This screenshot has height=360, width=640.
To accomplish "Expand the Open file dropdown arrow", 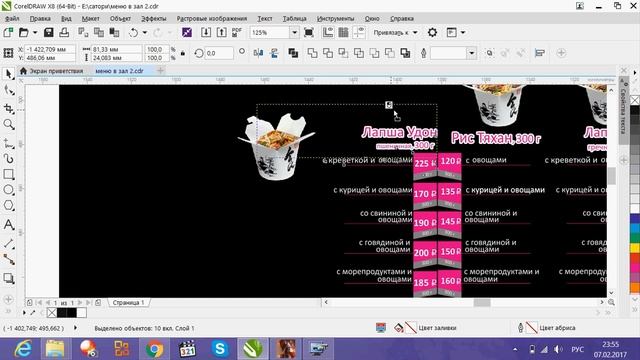I will (x=35, y=32).
